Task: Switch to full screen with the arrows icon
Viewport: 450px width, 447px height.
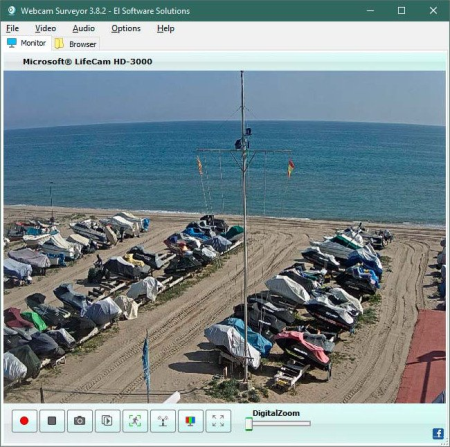Action: click(x=218, y=421)
